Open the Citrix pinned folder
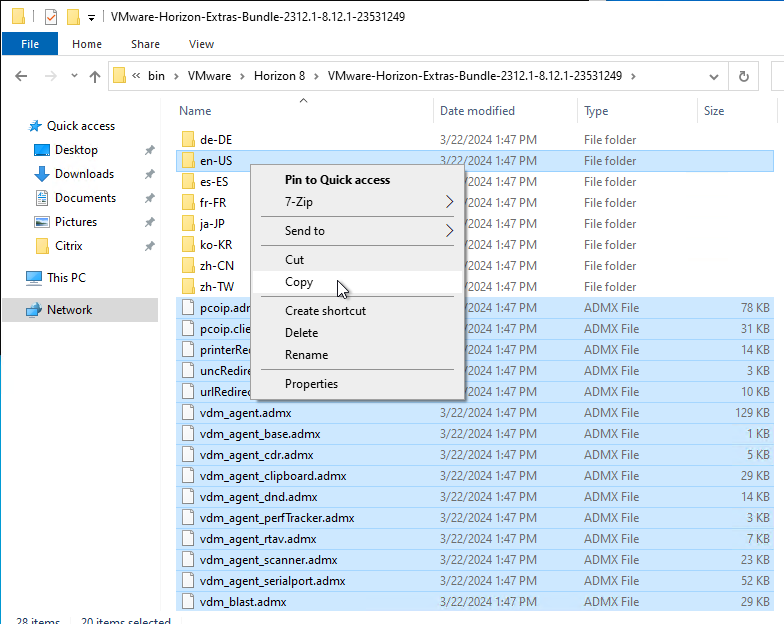This screenshot has width=784, height=624. coord(68,246)
